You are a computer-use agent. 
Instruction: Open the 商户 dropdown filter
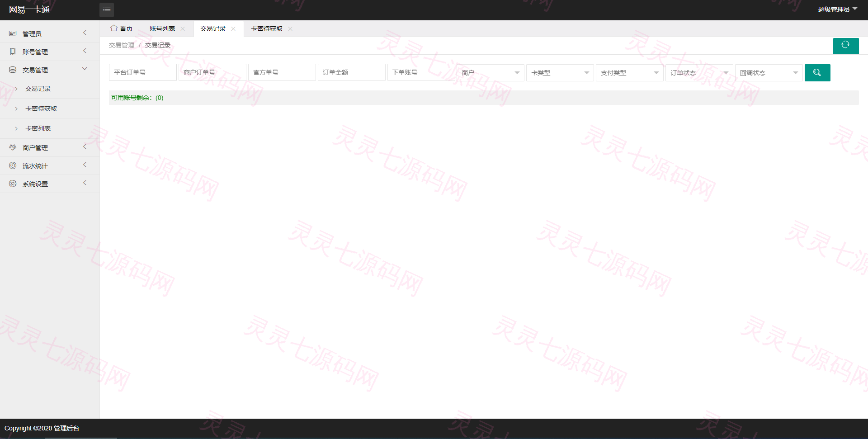coord(491,73)
